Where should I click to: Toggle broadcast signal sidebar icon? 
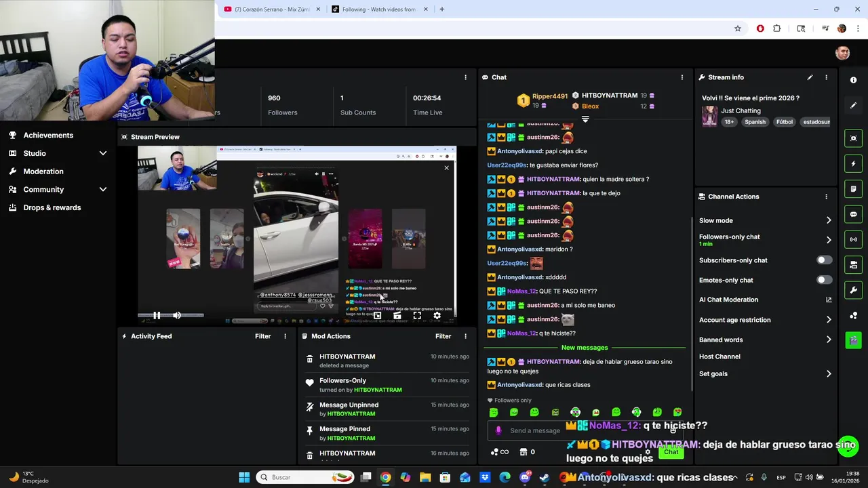click(853, 239)
